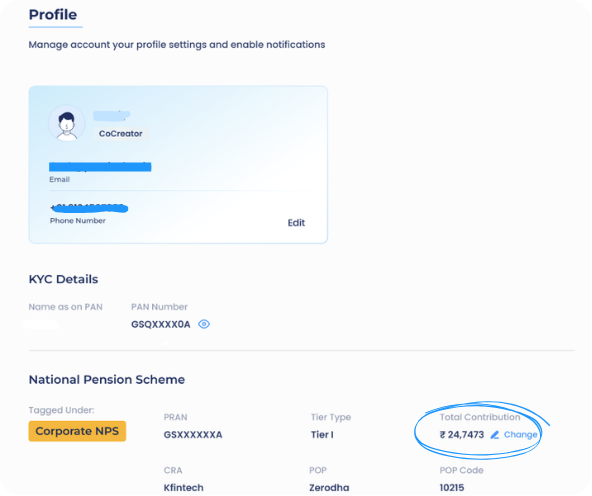
Task: Reveal the full PAN number with eye icon
Action: (x=204, y=324)
